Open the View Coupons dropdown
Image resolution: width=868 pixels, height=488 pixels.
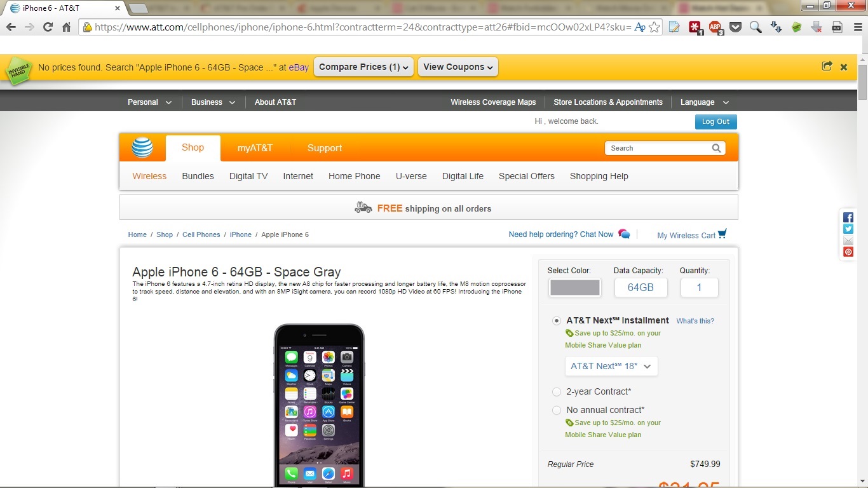458,67
